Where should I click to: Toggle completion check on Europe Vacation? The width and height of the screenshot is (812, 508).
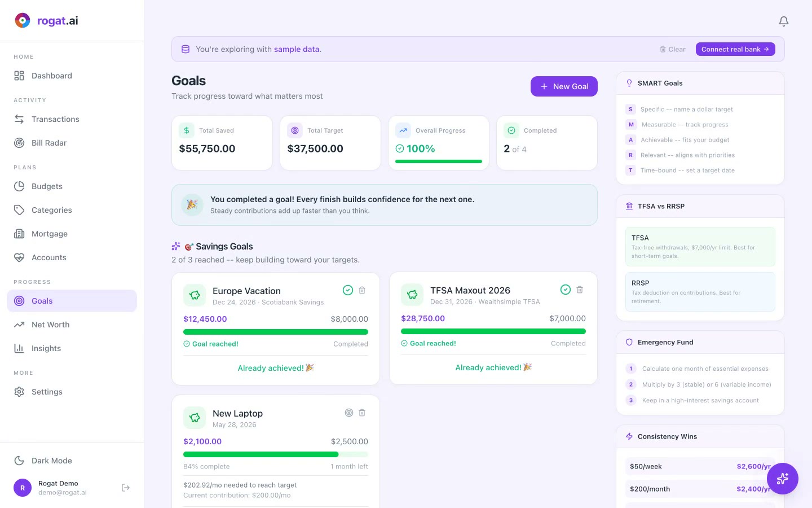tap(348, 290)
